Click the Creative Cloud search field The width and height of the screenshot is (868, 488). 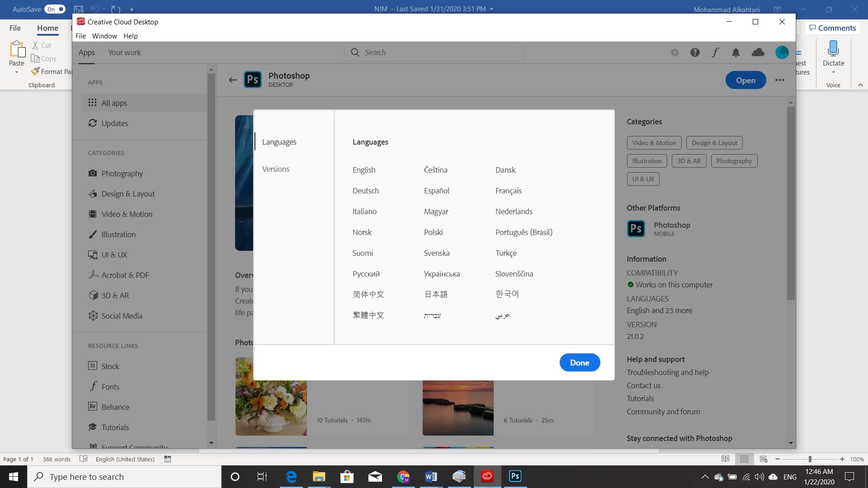(434, 52)
